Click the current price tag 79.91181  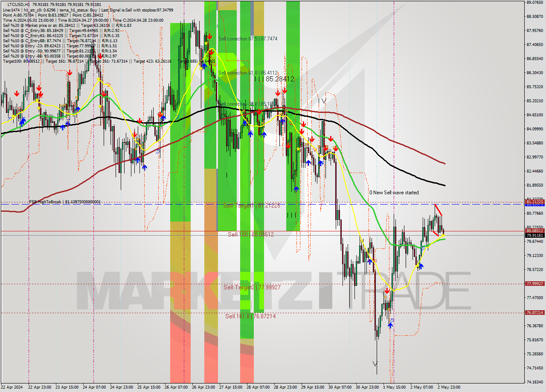point(535,236)
